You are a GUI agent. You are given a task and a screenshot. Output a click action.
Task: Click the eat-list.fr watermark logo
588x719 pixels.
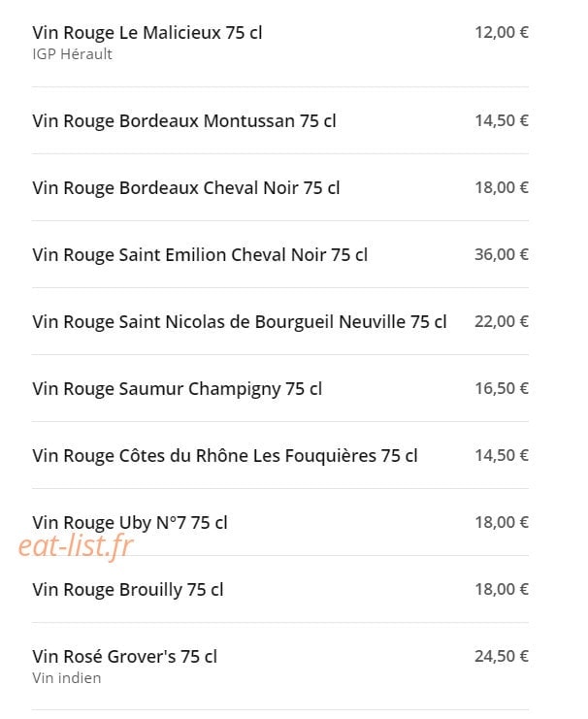coord(76,545)
